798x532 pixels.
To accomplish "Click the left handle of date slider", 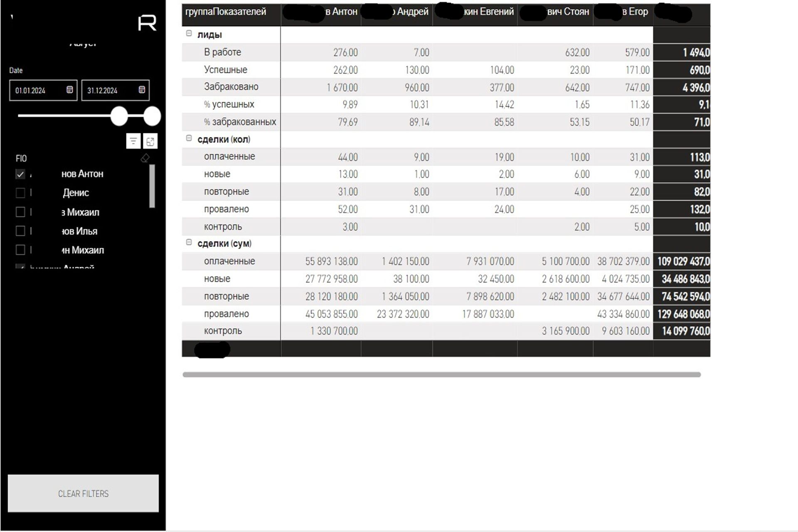I will click(119, 116).
